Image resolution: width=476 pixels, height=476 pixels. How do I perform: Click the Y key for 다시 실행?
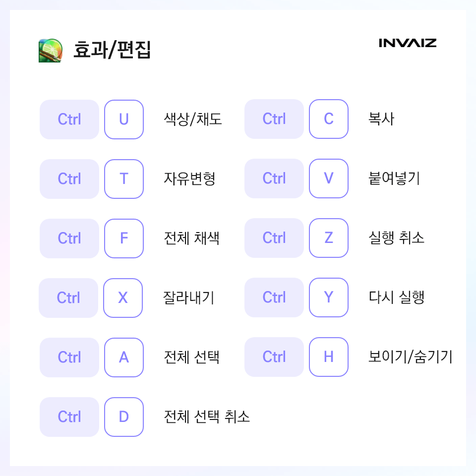tap(329, 297)
